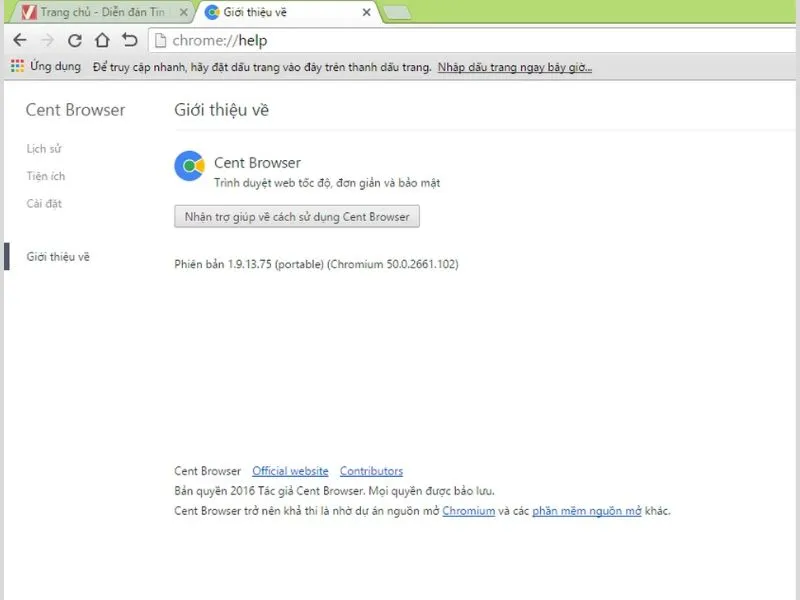Viewport: 800px width, 600px height.
Task: Open phần mềm nguồn mở link
Action: pos(587,511)
